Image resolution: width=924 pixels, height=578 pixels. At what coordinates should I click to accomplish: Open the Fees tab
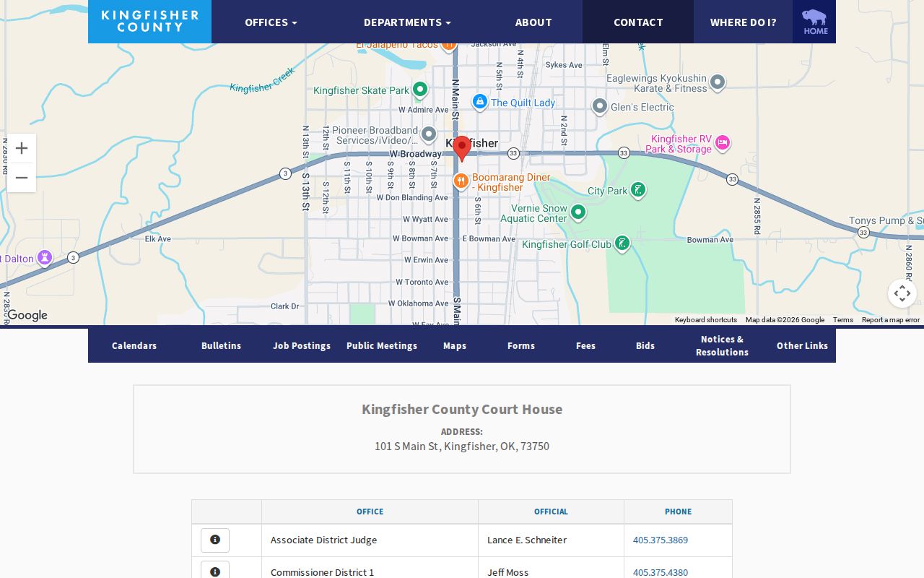585,346
